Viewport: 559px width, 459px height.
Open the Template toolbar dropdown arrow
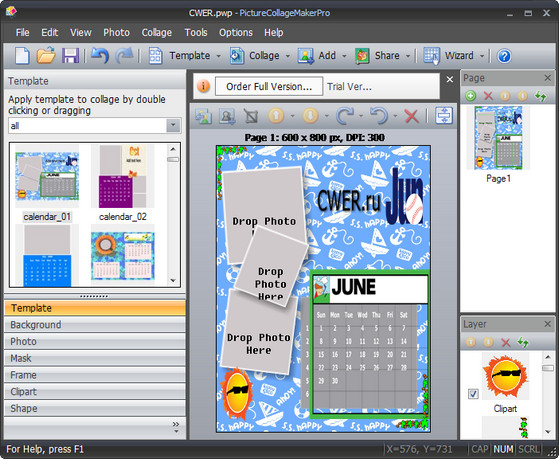[219, 56]
